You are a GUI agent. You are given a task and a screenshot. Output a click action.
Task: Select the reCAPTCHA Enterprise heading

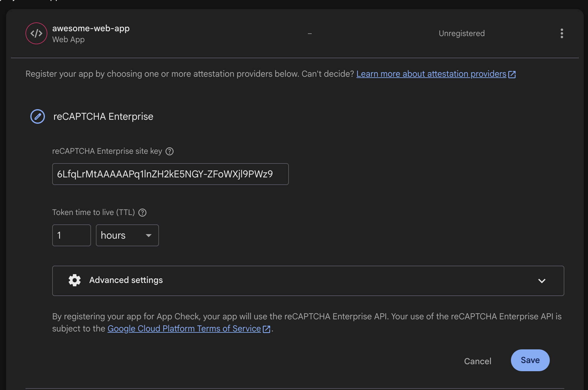pos(103,116)
